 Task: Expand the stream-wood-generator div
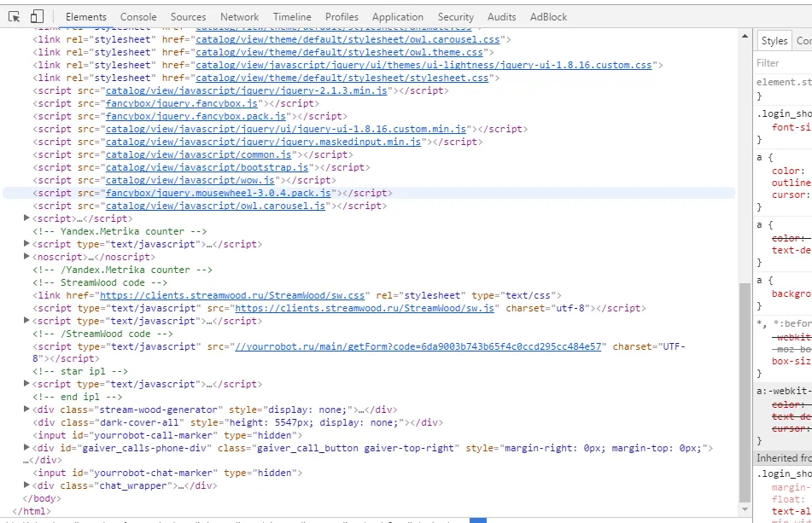click(26, 410)
